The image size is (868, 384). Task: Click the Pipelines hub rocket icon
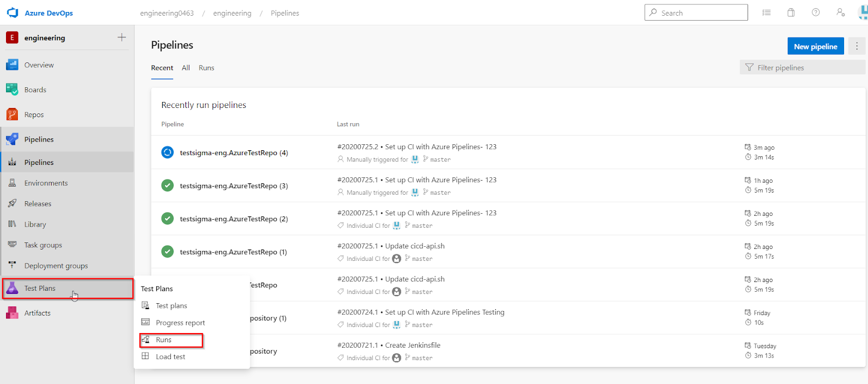(12, 139)
